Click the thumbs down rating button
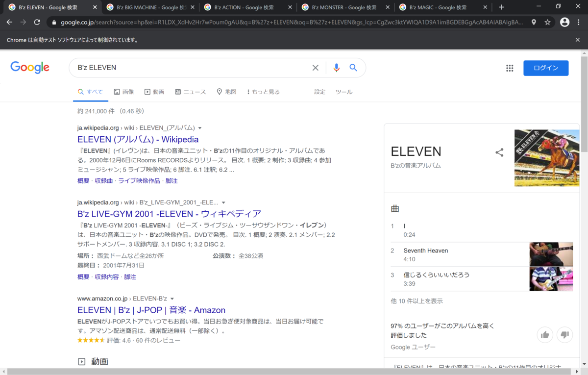This screenshot has height=375, width=588. (564, 335)
